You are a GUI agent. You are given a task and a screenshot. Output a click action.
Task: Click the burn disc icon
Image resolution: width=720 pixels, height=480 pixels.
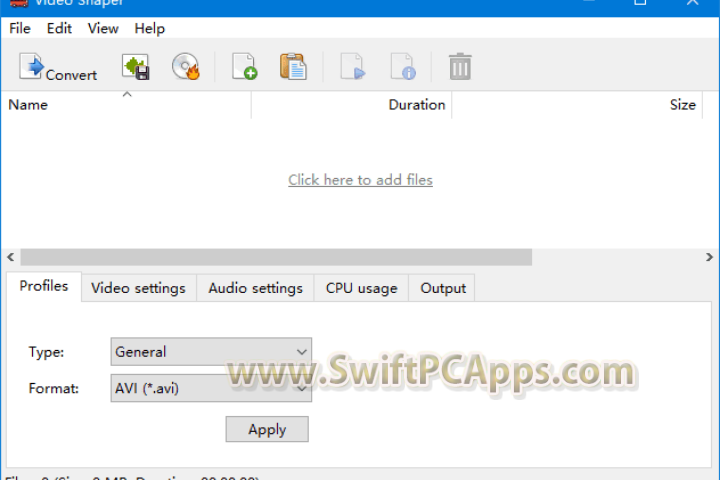click(x=186, y=67)
